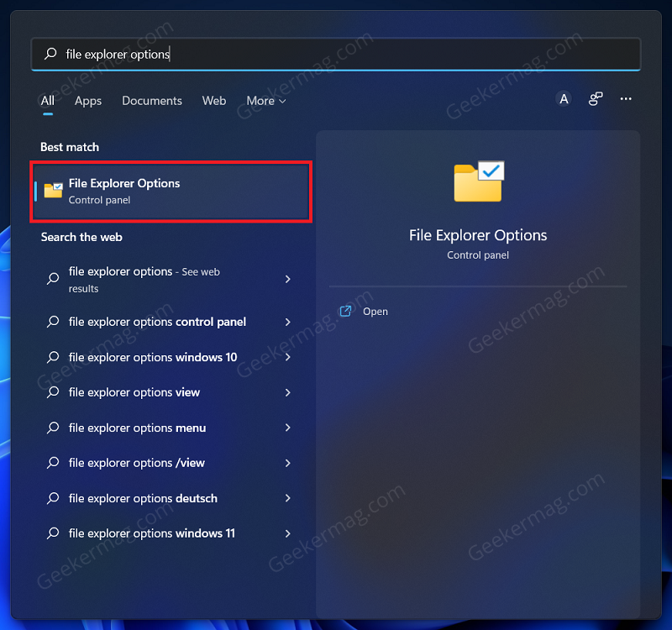Expand 'options windows 10' suggestion chevron

(x=287, y=357)
